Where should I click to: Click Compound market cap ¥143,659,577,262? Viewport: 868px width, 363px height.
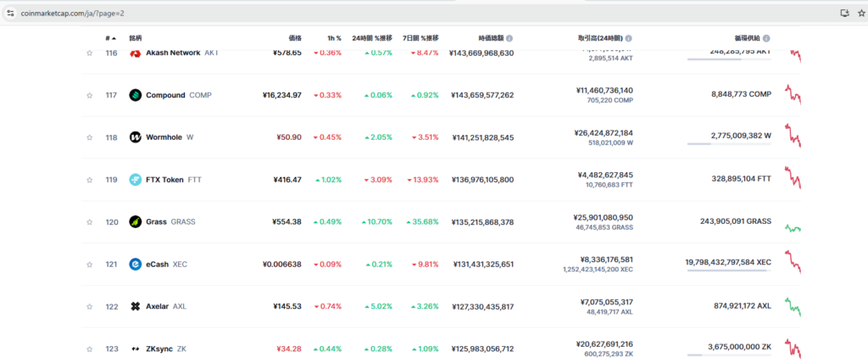tap(482, 95)
